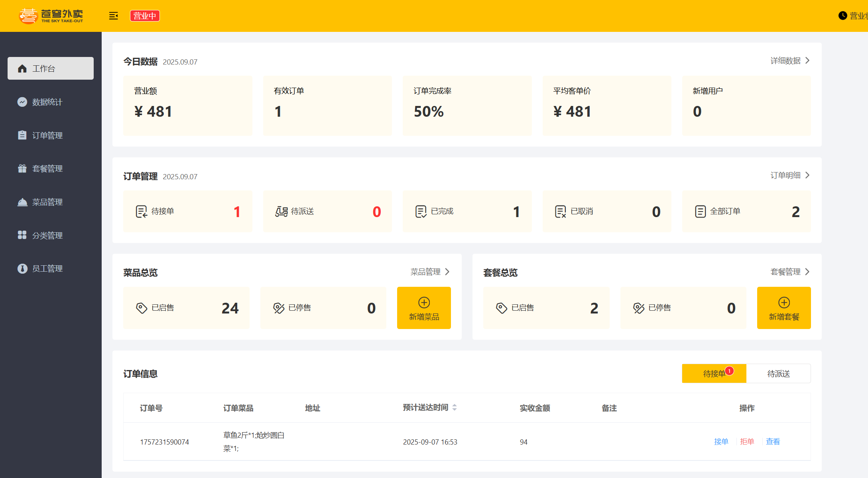Open the 详细数据 link
The height and width of the screenshot is (478, 868).
click(x=785, y=61)
